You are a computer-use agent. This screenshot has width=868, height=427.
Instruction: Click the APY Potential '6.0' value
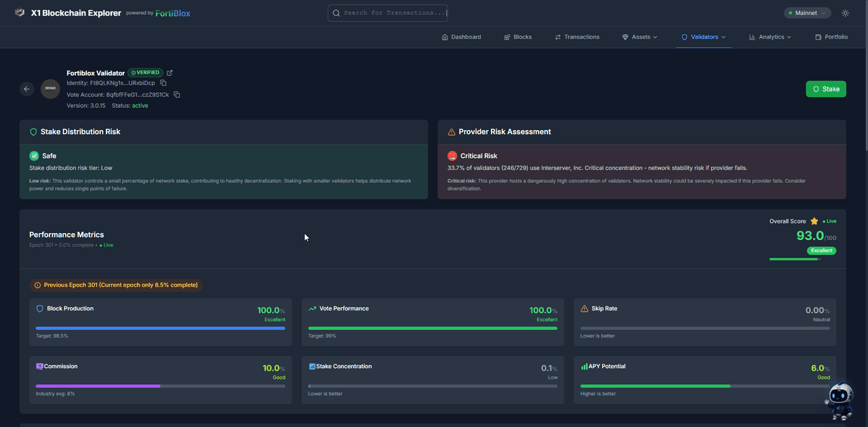click(818, 368)
